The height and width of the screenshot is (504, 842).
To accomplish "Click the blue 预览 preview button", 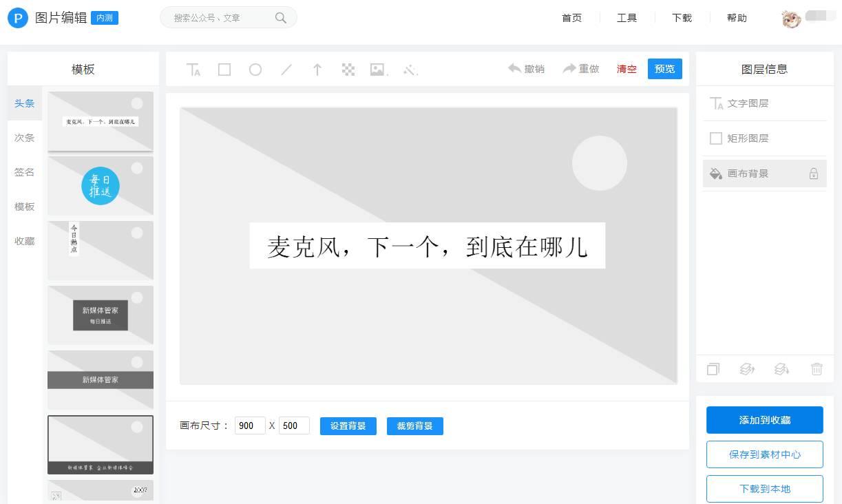I will click(x=663, y=69).
